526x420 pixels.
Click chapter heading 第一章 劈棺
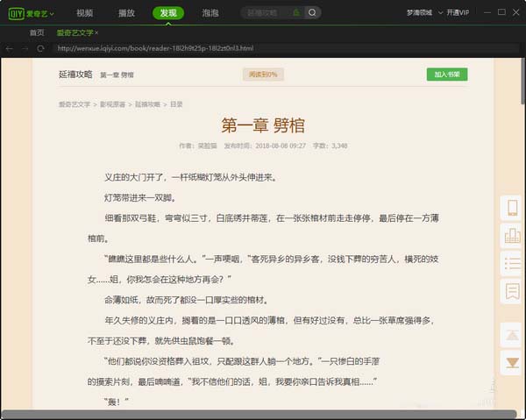click(263, 125)
